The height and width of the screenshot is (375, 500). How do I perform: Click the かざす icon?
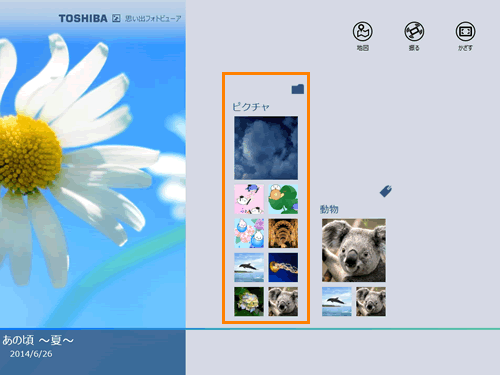(465, 31)
